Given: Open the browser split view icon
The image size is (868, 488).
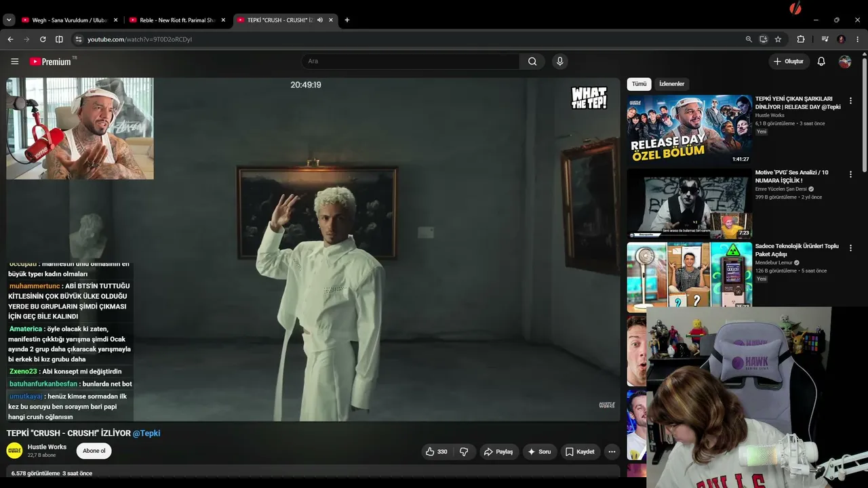Looking at the screenshot, I should (59, 39).
